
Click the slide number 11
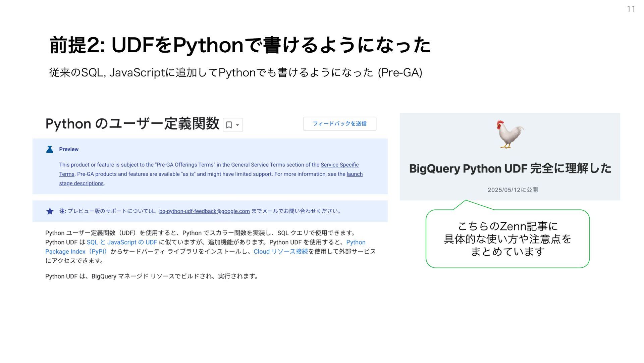click(631, 9)
